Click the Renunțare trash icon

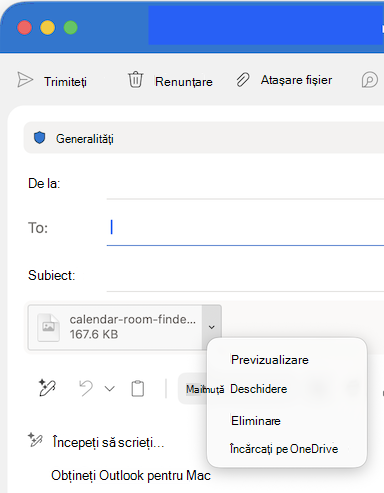pos(135,79)
